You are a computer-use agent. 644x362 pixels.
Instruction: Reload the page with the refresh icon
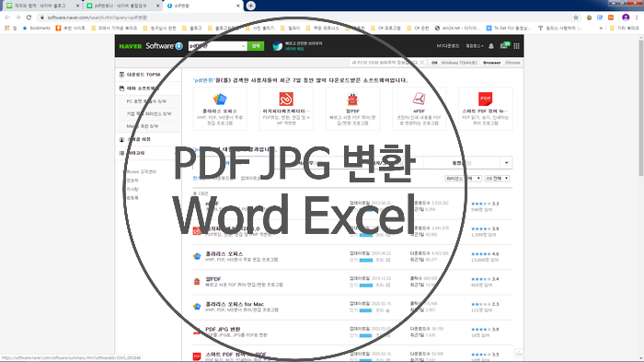click(x=29, y=18)
